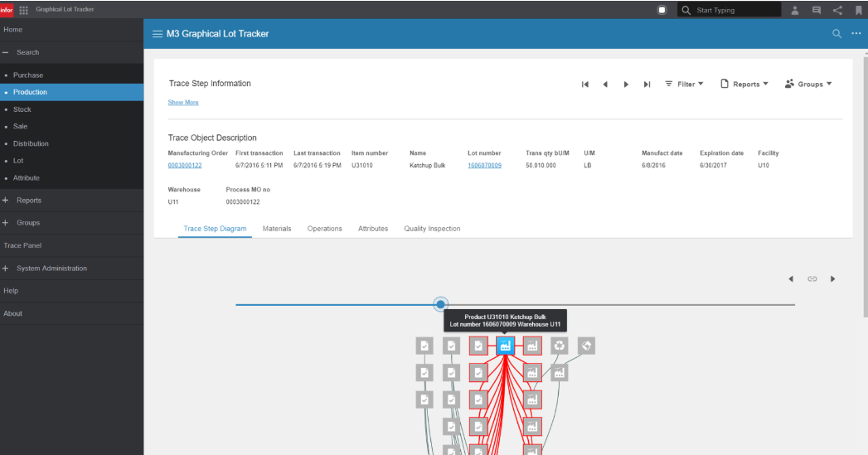Jump to first trace step
The height and width of the screenshot is (455, 868).
pos(585,85)
